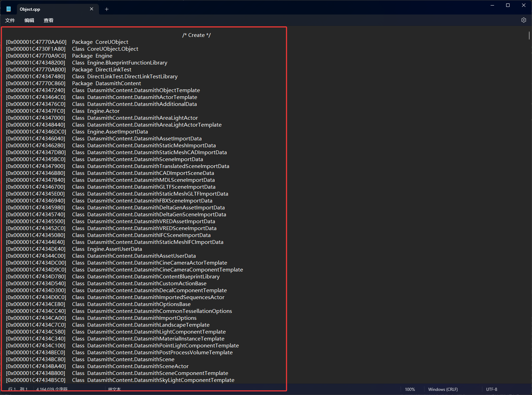
Task: Click the Class Engine.Actor line
Action: coord(63,111)
